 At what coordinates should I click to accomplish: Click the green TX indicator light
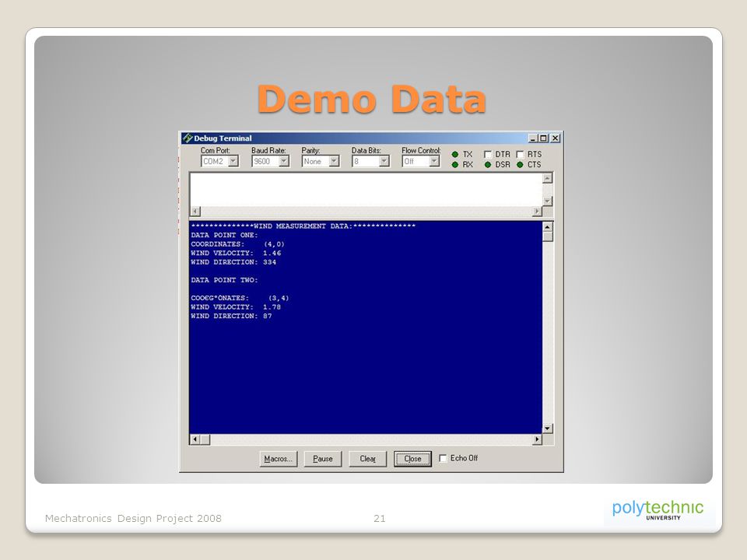(455, 154)
